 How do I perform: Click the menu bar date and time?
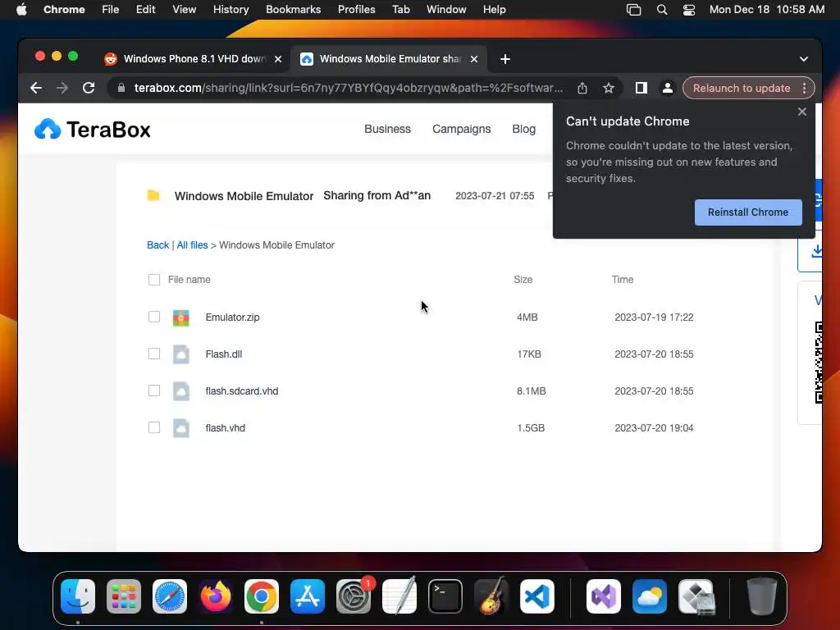click(767, 10)
